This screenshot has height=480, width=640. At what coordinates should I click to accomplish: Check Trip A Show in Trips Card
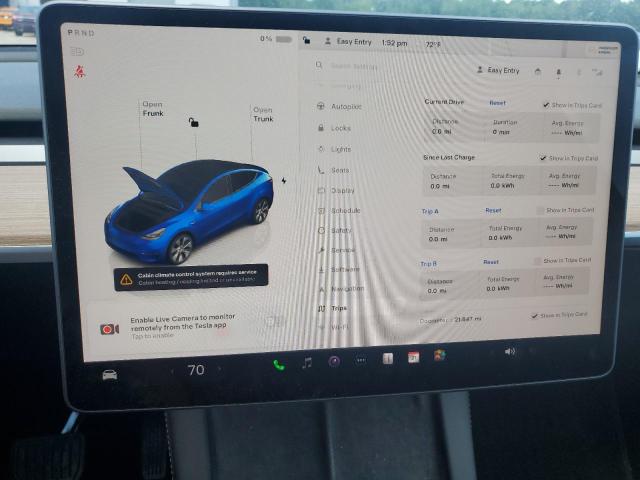click(540, 210)
